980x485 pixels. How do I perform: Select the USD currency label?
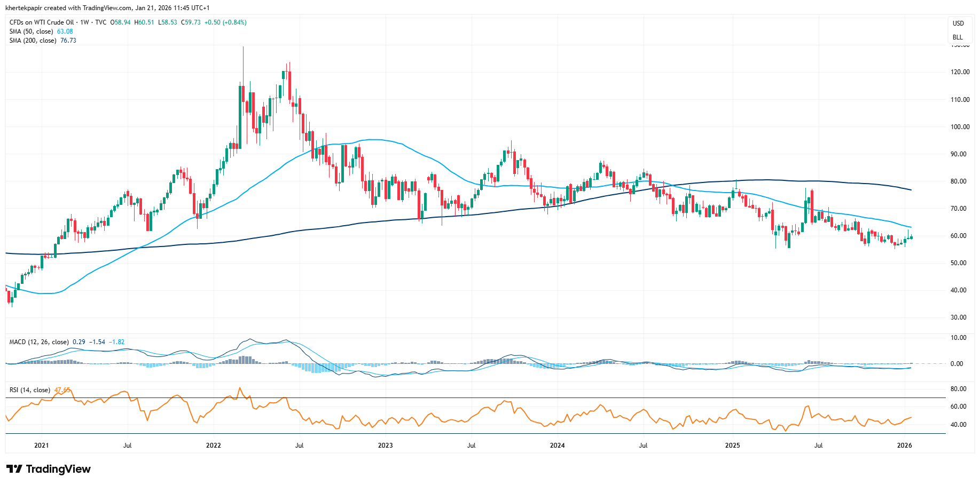click(x=958, y=23)
